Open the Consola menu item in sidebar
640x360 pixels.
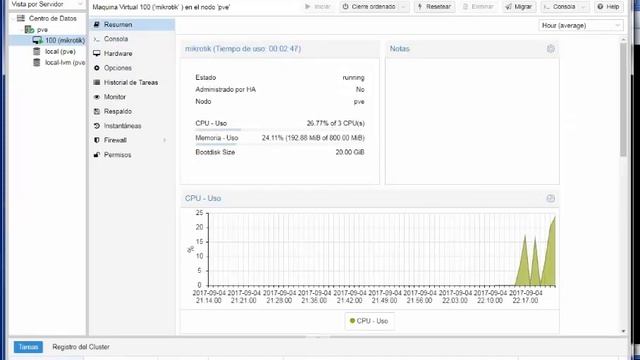[x=132, y=39]
